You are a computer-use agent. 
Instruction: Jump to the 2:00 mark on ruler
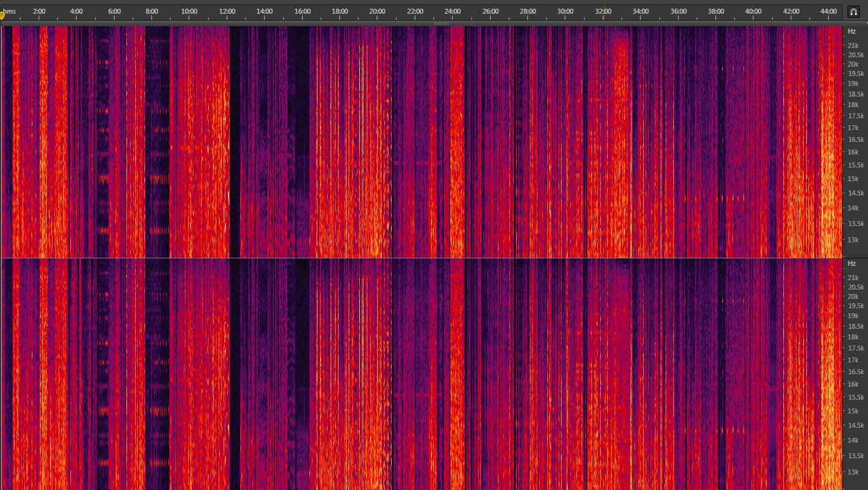click(x=39, y=11)
